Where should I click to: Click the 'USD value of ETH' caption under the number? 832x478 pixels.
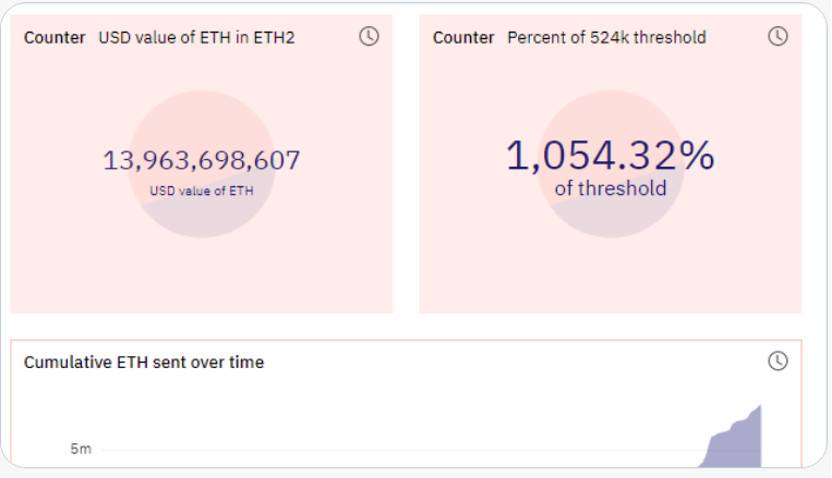click(202, 190)
